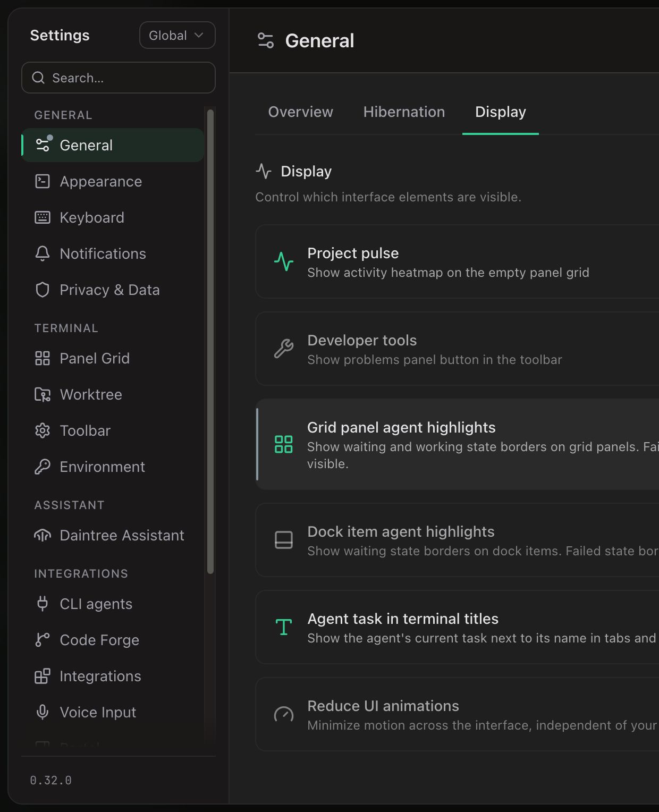Screen dimensions: 659x812
Task: Open the Integrations settings item
Action: coord(113,676)
